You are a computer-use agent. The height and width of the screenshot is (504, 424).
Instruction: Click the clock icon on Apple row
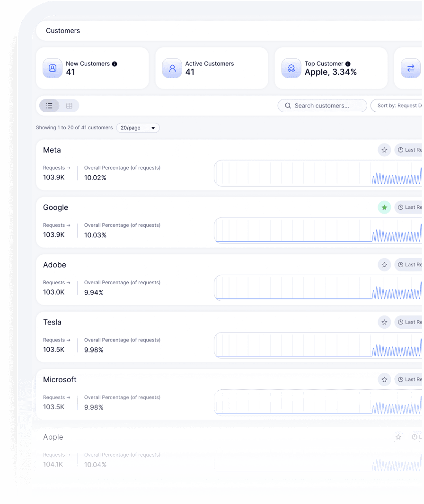(x=415, y=437)
